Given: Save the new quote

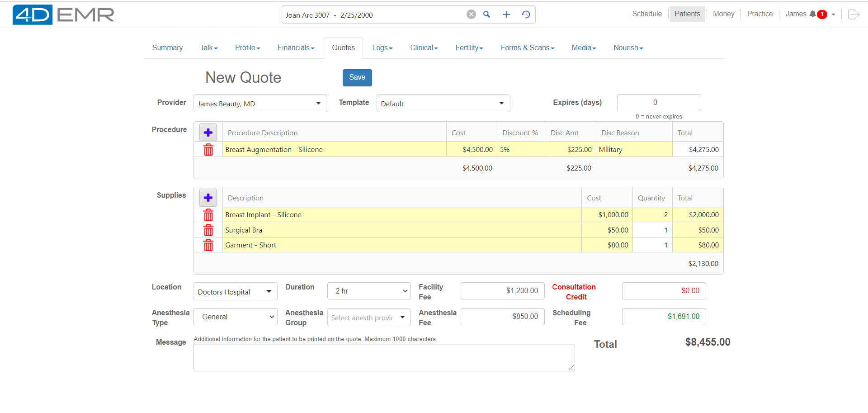Looking at the screenshot, I should pyautogui.click(x=357, y=77).
